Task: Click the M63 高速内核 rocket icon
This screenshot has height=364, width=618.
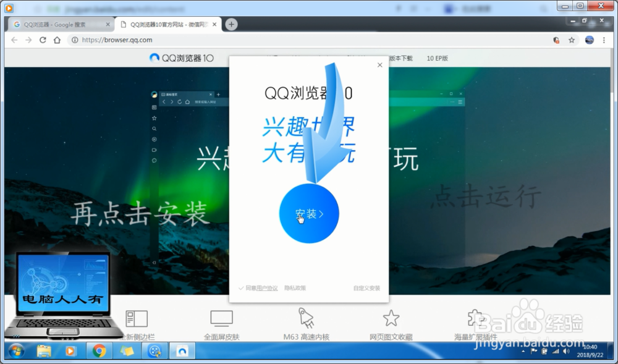Action: coord(307,318)
